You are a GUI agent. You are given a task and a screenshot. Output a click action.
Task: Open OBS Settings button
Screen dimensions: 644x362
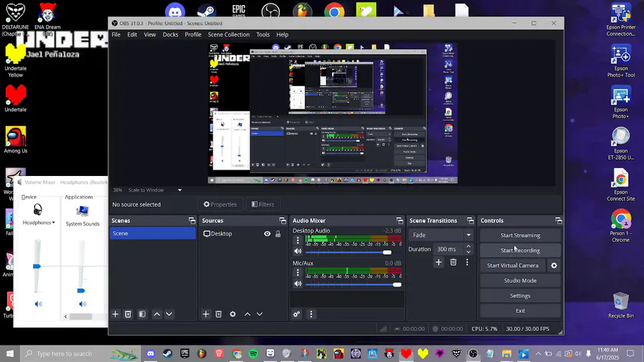520,295
